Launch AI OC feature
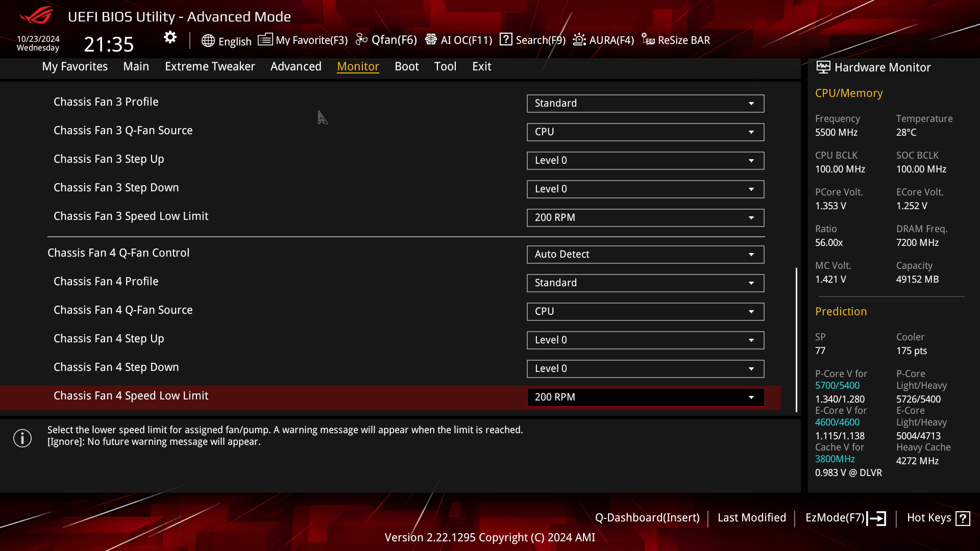The height and width of the screenshot is (551, 980). click(x=467, y=40)
